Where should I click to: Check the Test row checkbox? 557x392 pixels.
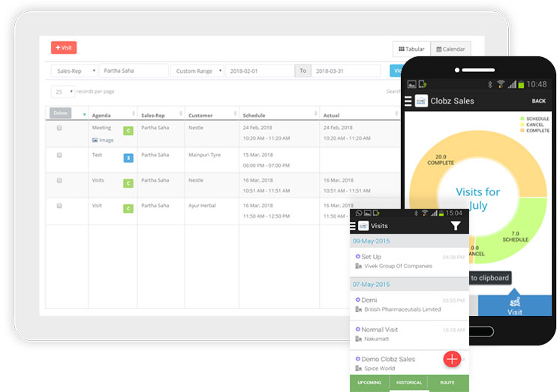pyautogui.click(x=59, y=155)
